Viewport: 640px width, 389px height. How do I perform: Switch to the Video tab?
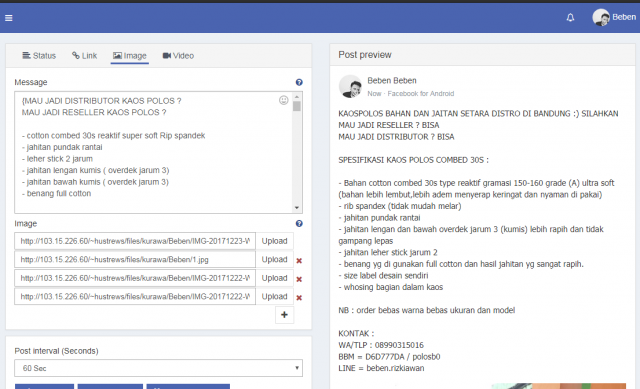pyautogui.click(x=178, y=56)
